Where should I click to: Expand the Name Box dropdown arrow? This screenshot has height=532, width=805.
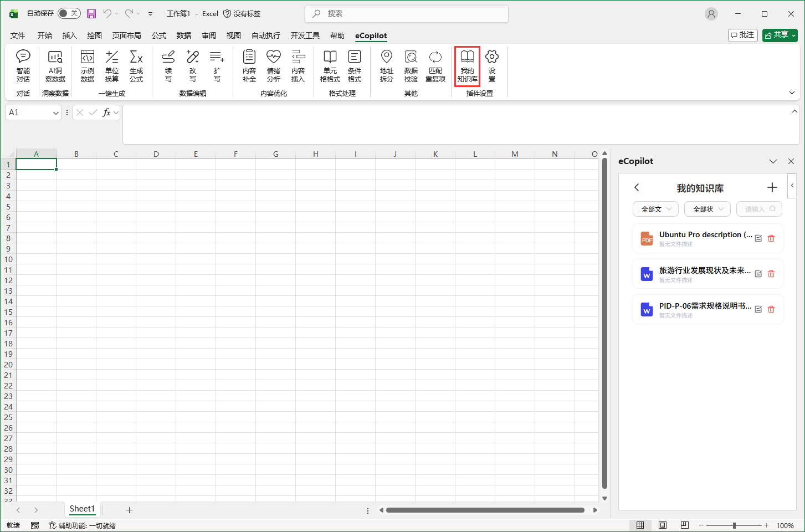(55, 112)
